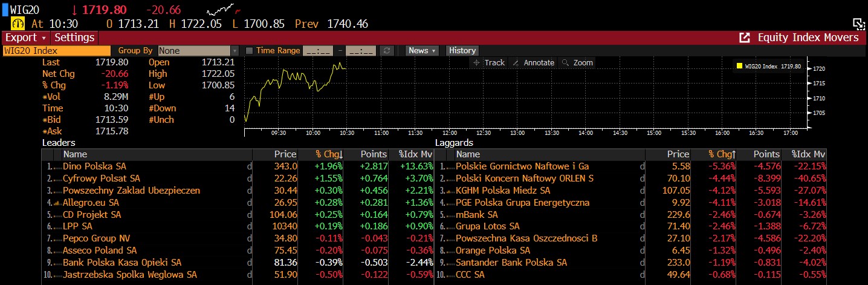868x285 pixels.
Task: Click the History button
Action: click(462, 51)
